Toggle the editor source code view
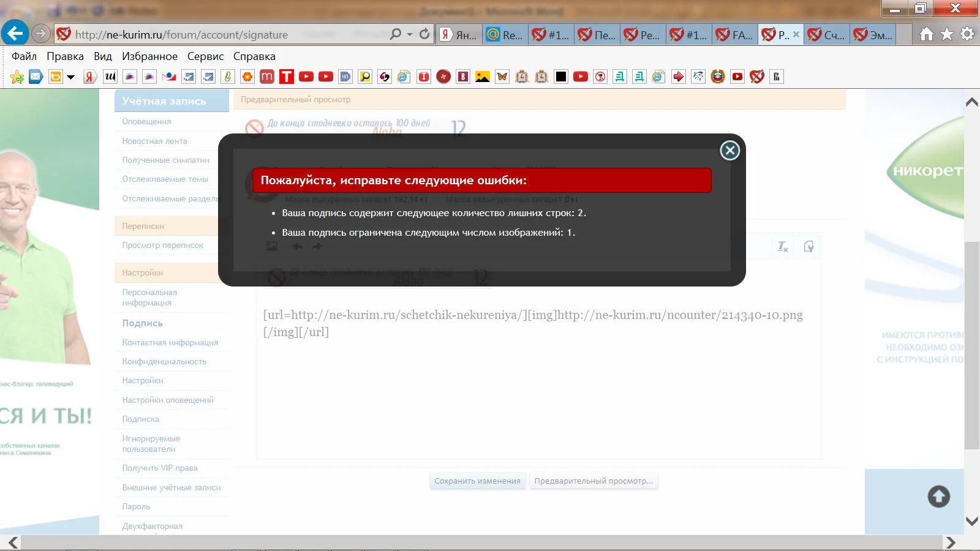Screen dimensions: 980x551 809,246
